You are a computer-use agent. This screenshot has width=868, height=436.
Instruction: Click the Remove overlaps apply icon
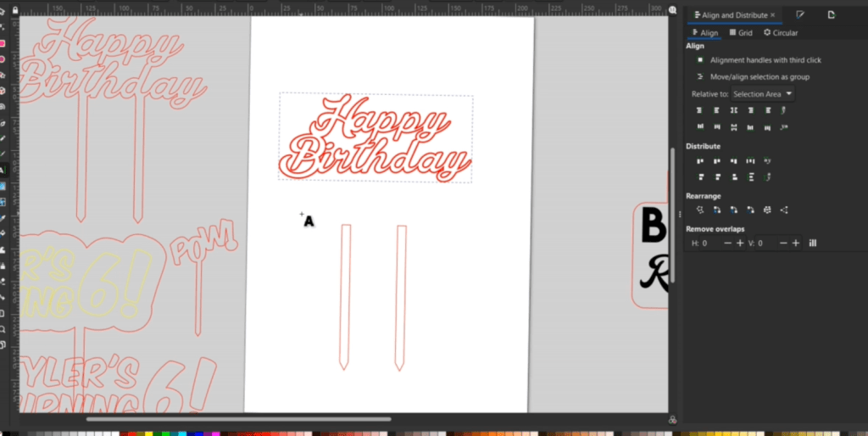click(813, 243)
